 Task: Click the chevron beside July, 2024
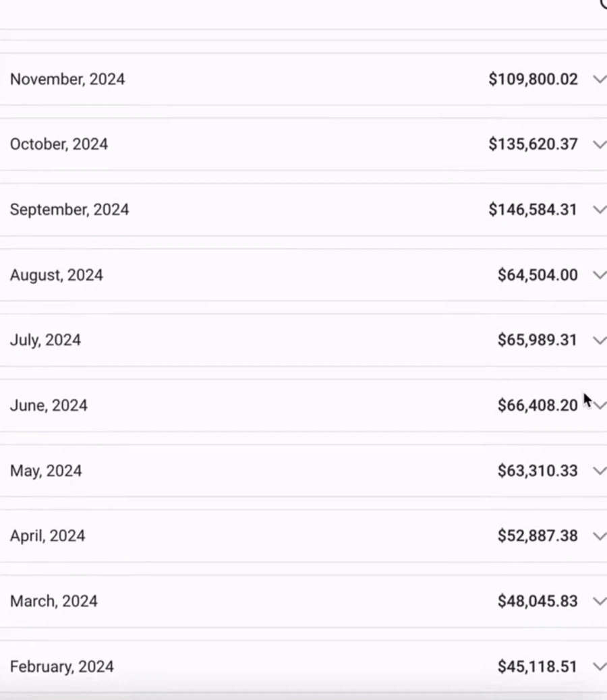point(599,340)
